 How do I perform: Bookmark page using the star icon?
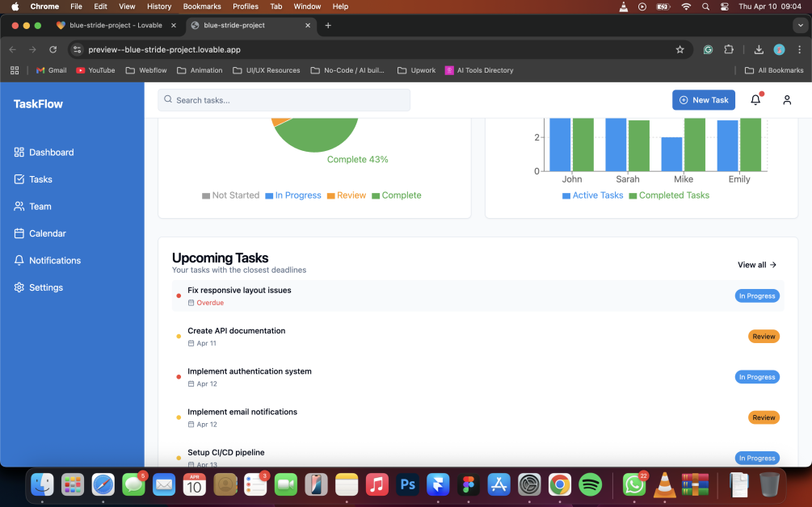[679, 49]
